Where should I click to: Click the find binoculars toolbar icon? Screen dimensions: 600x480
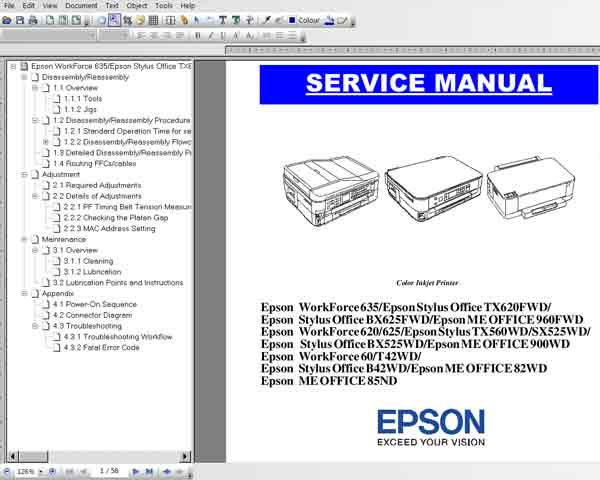(127, 20)
